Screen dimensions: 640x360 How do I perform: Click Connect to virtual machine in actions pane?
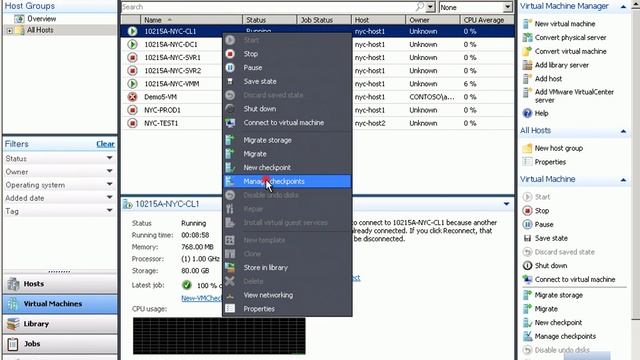(x=575, y=280)
